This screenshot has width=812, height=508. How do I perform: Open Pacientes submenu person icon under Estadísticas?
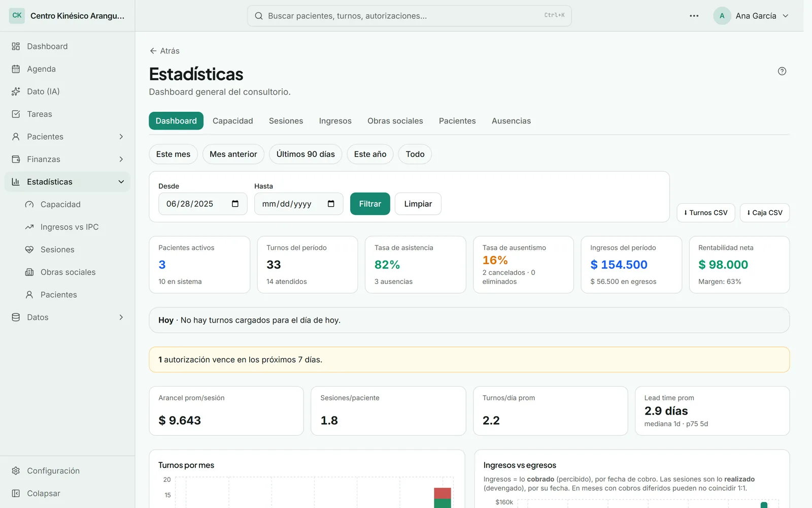[x=29, y=295]
